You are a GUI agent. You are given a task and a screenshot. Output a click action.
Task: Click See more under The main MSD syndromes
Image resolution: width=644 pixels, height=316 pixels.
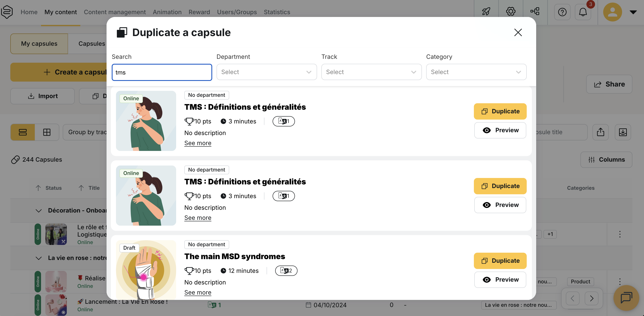tap(197, 292)
